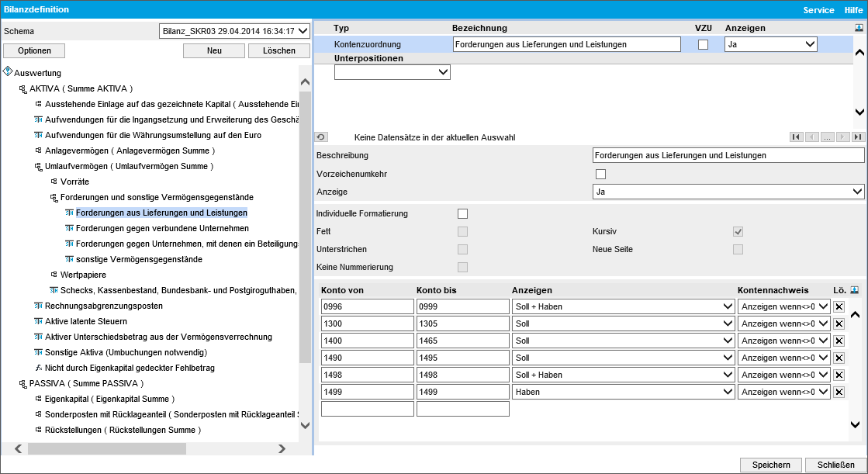
Task: Open the Schema dropdown Bilanz_SKR03
Action: [x=234, y=31]
